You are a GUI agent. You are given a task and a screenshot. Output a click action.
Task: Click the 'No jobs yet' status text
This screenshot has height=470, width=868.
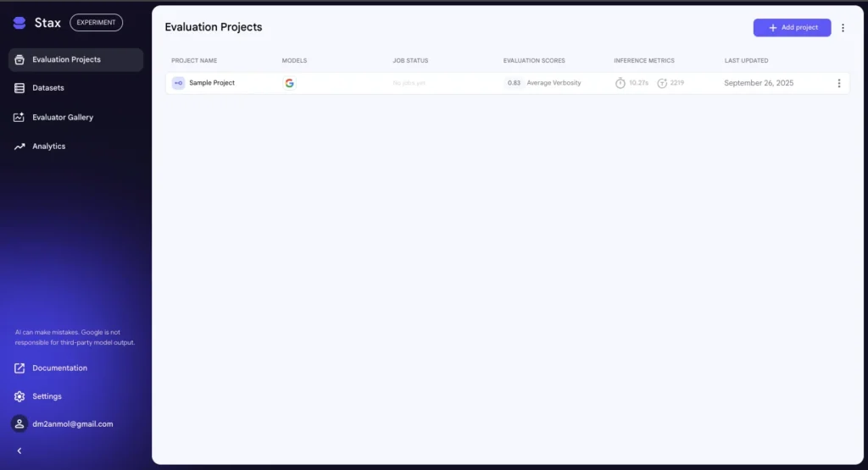coord(409,83)
